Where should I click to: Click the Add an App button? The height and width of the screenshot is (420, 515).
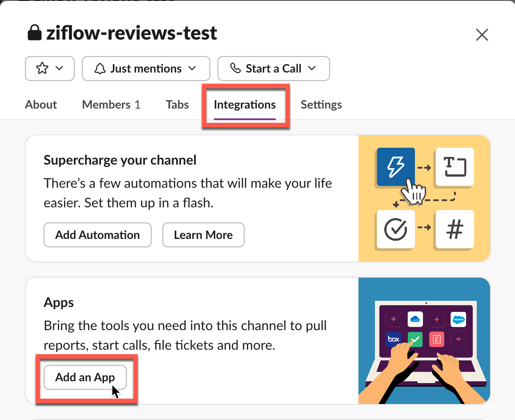pos(85,377)
